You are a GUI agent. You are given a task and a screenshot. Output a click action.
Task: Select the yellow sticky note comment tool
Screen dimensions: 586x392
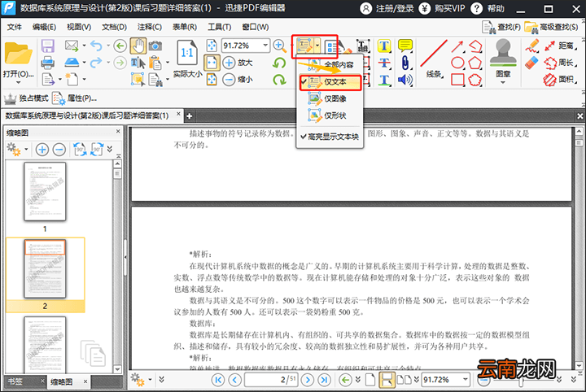pos(405,46)
